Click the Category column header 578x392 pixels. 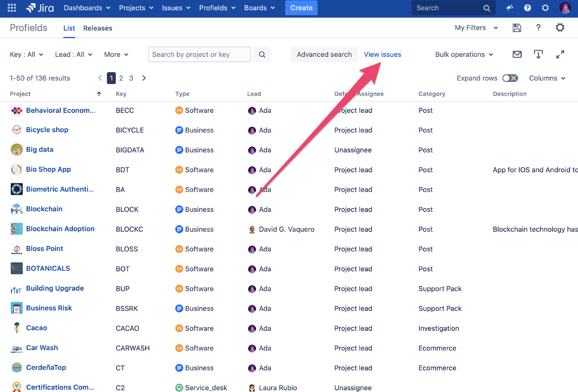pos(432,94)
